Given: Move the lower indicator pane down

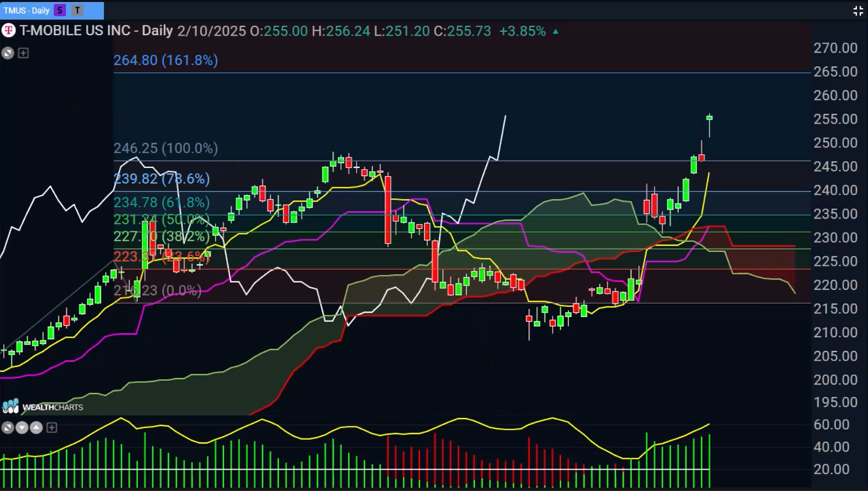Looking at the screenshot, I should click(22, 427).
